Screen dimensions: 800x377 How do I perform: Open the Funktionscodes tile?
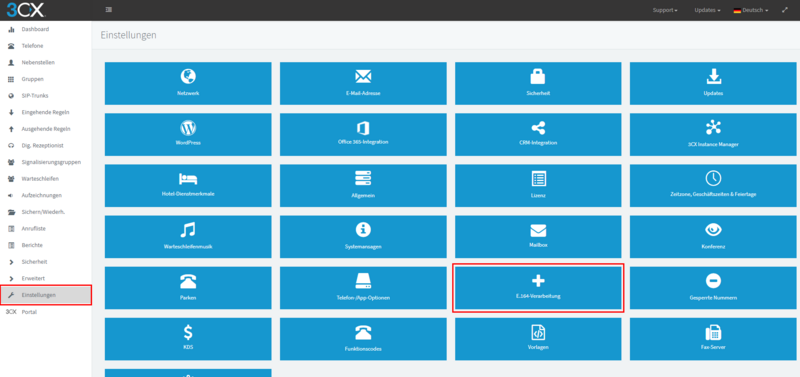tap(363, 339)
